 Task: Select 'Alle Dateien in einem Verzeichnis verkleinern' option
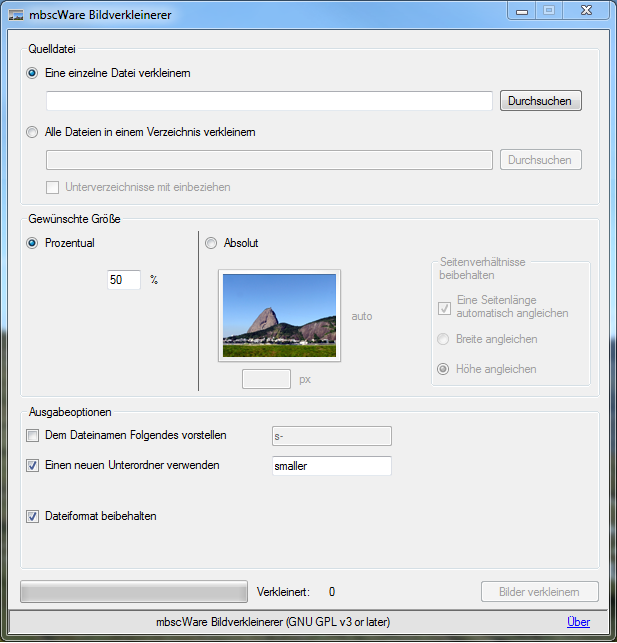point(33,132)
